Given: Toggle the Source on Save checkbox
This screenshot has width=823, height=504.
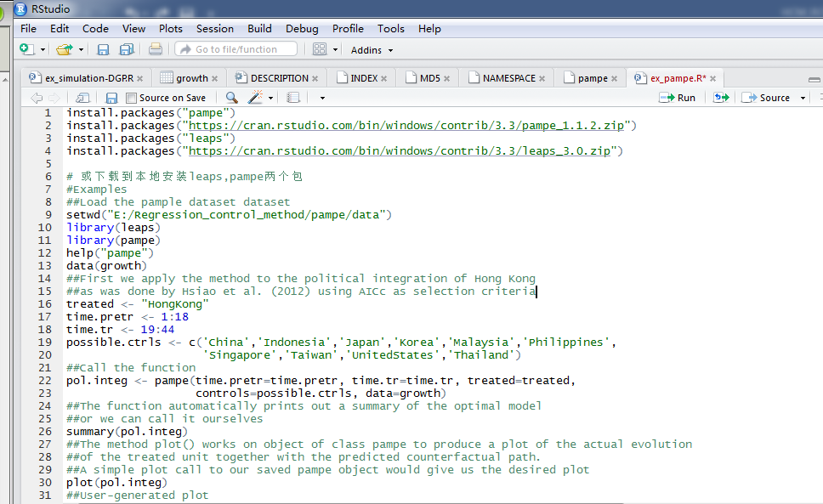Looking at the screenshot, I should [x=131, y=98].
